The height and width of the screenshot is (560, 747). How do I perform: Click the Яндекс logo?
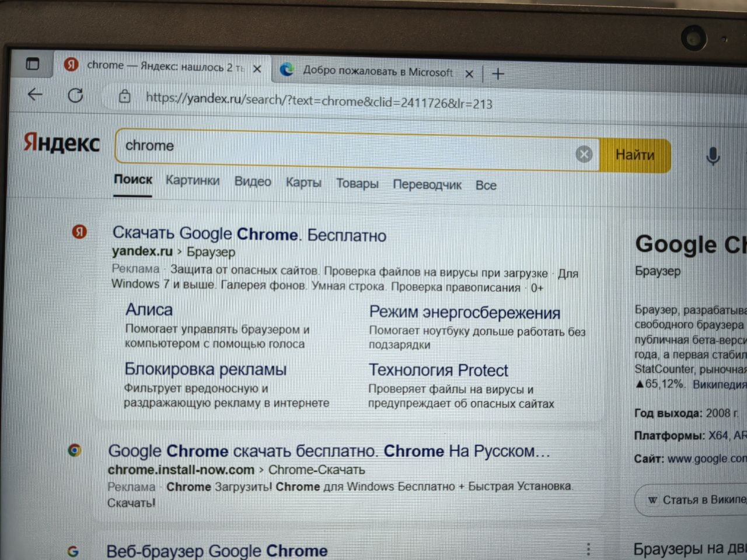62,143
